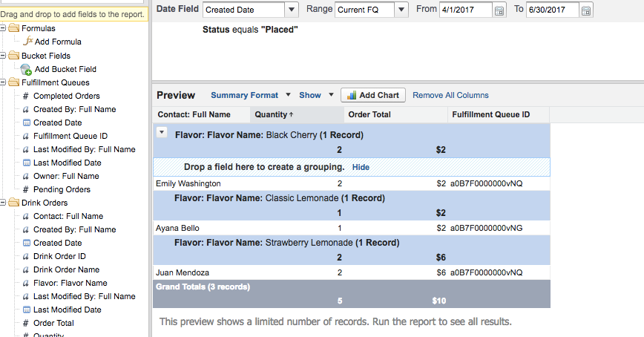Viewport: 644px width, 337px height.
Task: Open the Summary Format menu
Action: coord(244,95)
